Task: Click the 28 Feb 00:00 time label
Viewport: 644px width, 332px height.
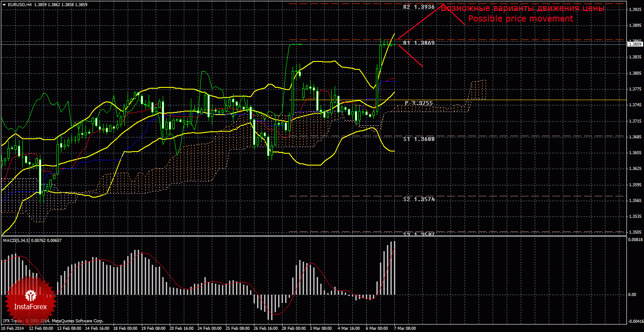Action: [x=294, y=328]
